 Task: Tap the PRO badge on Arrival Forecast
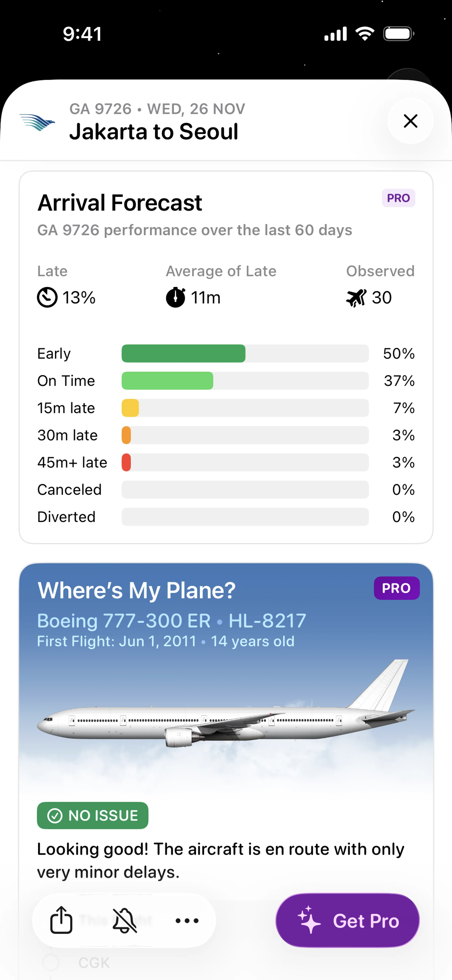tap(398, 198)
